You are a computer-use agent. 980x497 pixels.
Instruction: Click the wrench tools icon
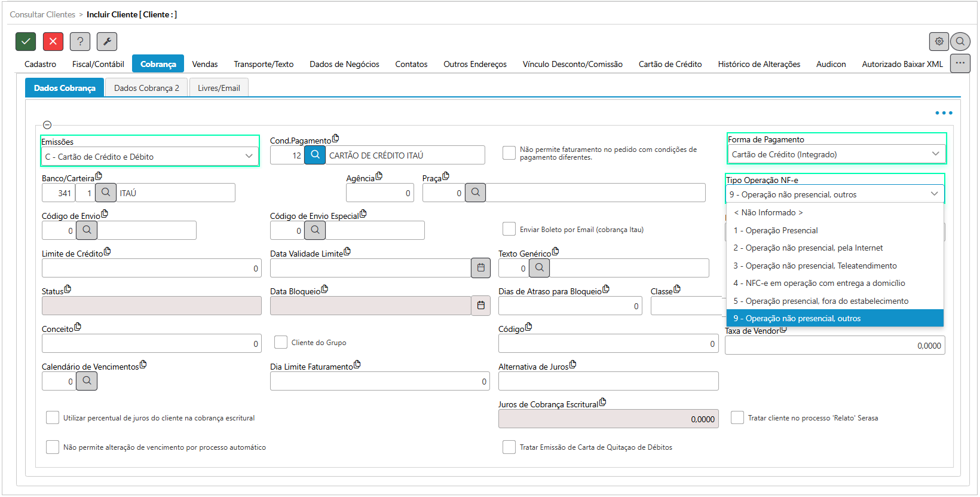point(107,41)
